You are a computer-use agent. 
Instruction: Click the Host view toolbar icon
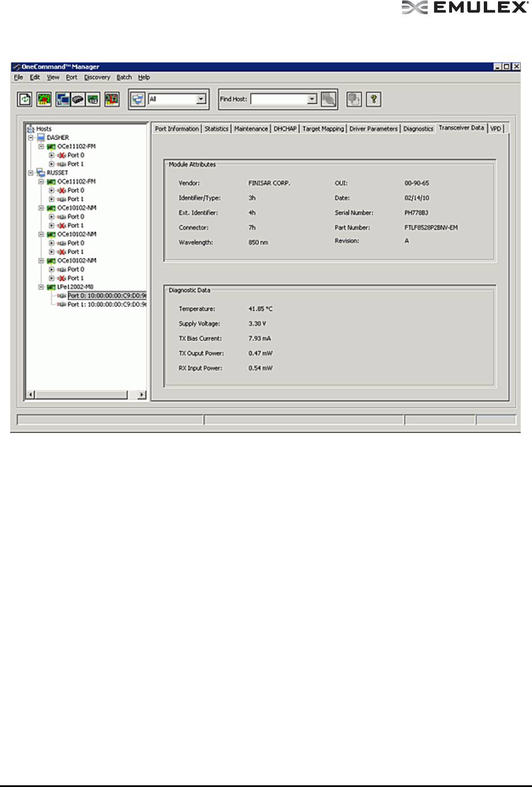(63, 99)
